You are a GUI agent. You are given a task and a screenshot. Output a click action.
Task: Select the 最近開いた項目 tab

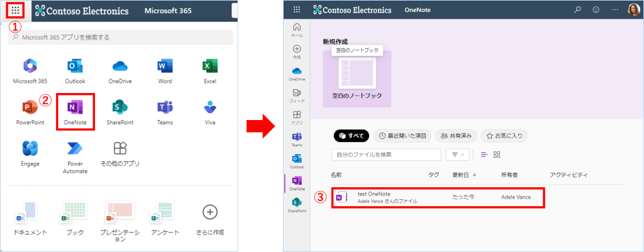pos(402,135)
